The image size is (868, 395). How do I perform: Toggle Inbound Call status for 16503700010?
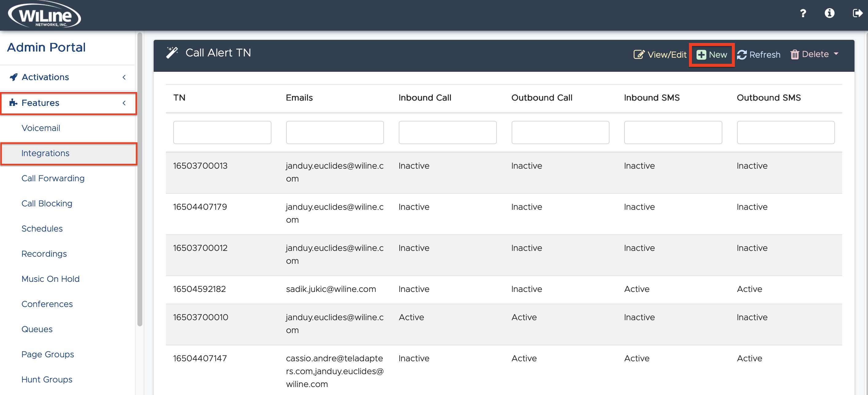coord(411,317)
